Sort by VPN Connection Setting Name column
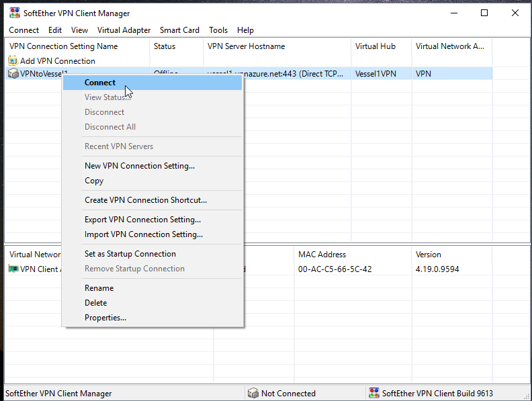Viewport: 532px width, 401px height. 77,46
